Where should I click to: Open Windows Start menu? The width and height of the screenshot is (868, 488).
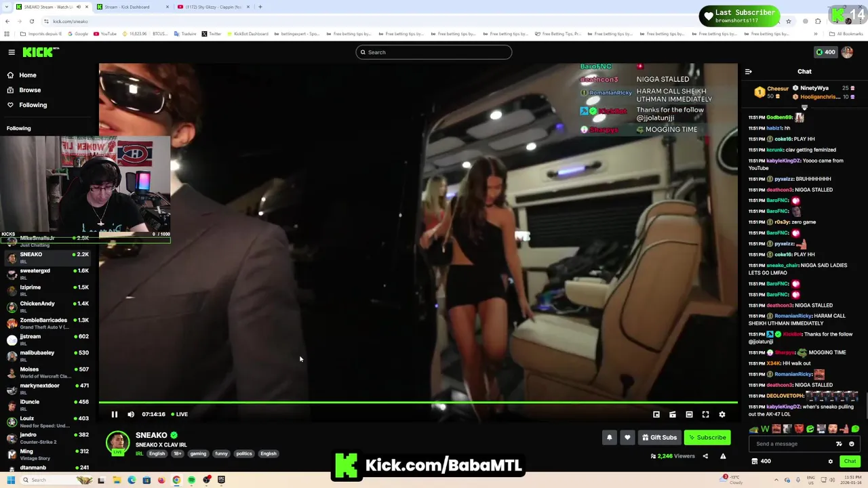click(x=11, y=480)
